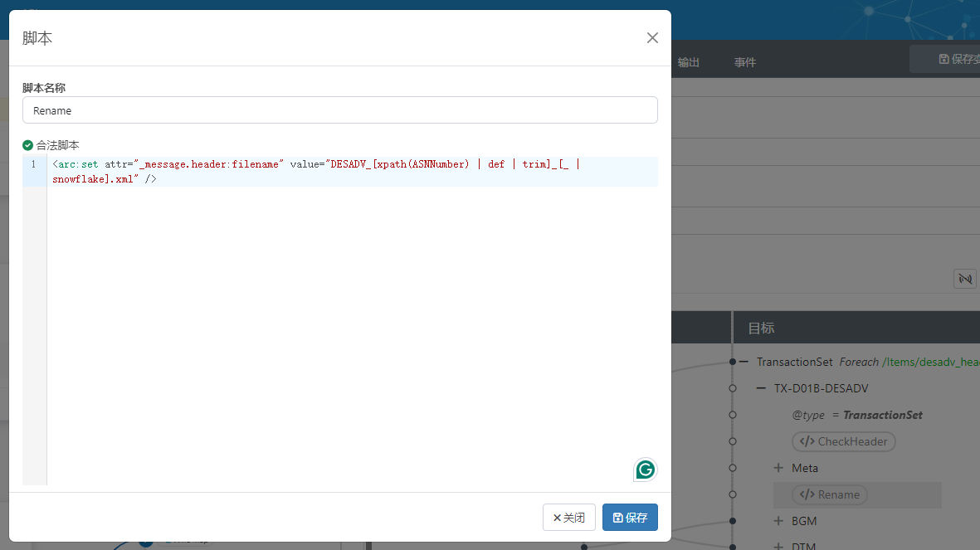This screenshot has width=980, height=550.
Task: Open the Rename script node
Action: pyautogui.click(x=829, y=494)
